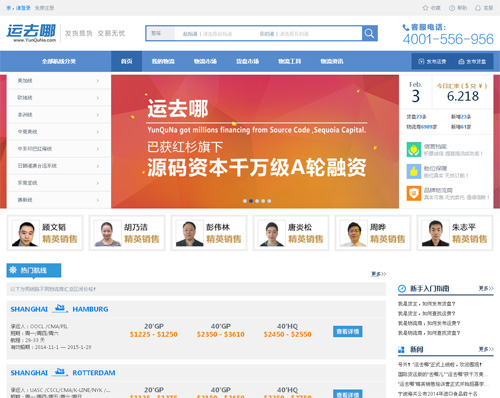Click the 客服 customer service icon

point(478,8)
